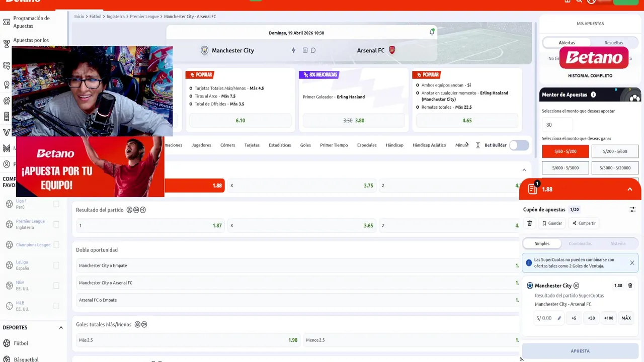
Task: Open live match lightning bolt icon
Action: [293, 50]
